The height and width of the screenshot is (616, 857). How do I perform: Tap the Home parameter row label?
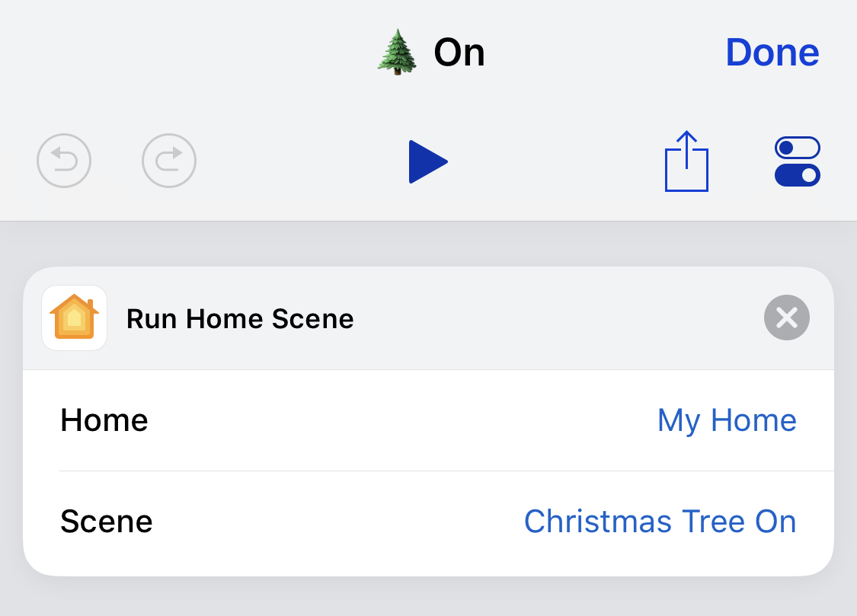(x=104, y=420)
